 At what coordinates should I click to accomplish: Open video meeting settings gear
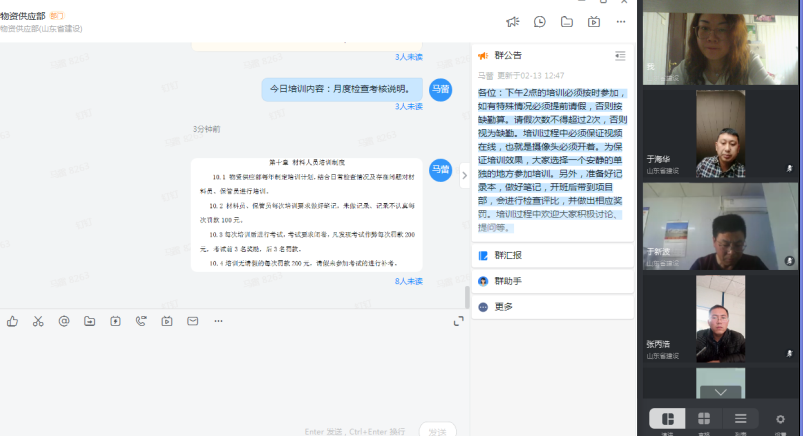(x=780, y=419)
